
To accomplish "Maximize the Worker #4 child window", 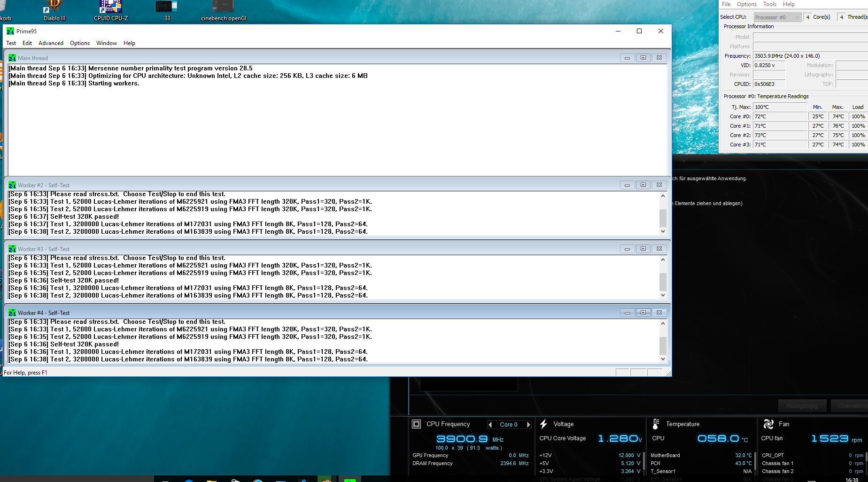I will pyautogui.click(x=643, y=313).
